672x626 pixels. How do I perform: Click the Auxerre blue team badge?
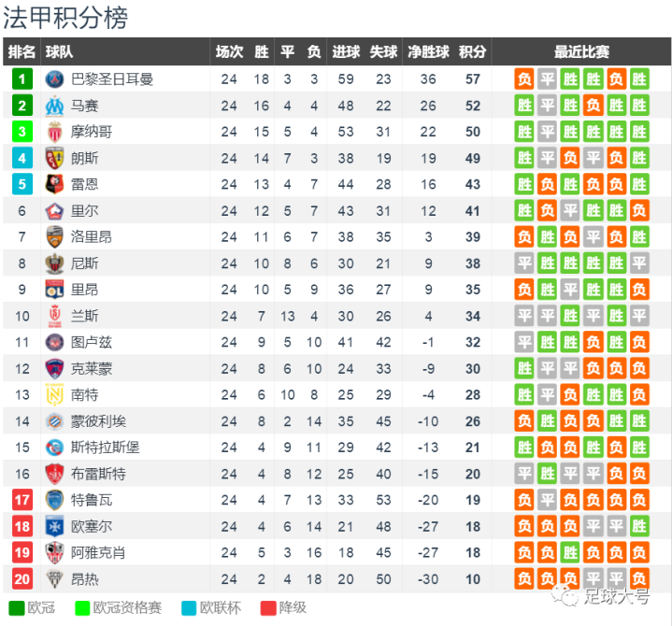(x=54, y=526)
